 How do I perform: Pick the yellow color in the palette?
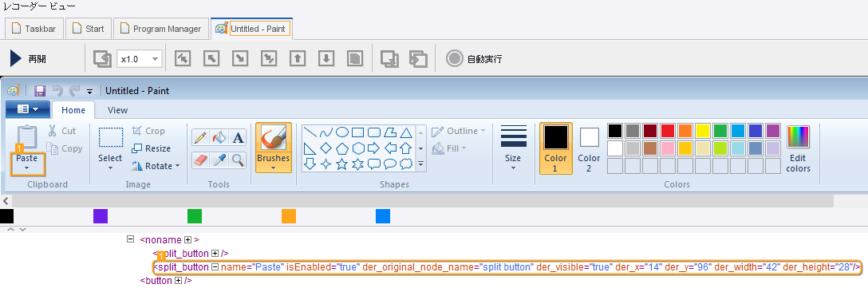(x=703, y=131)
